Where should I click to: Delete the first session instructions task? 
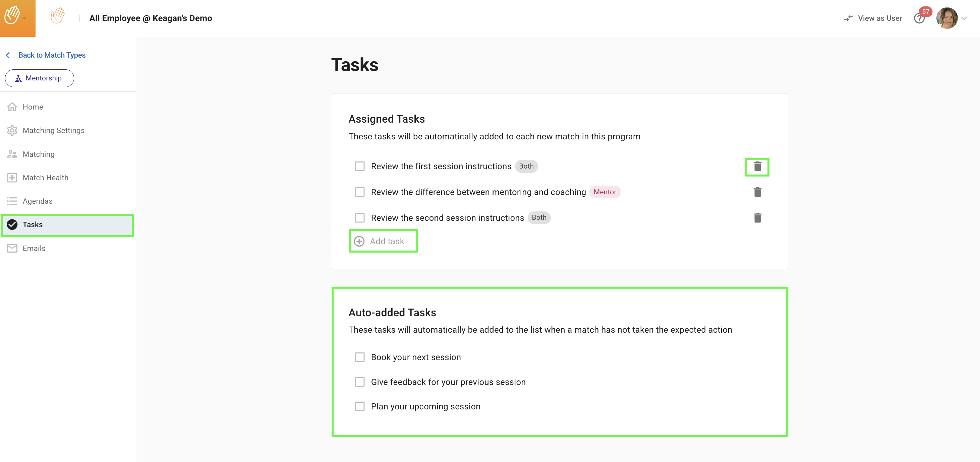[x=757, y=167]
